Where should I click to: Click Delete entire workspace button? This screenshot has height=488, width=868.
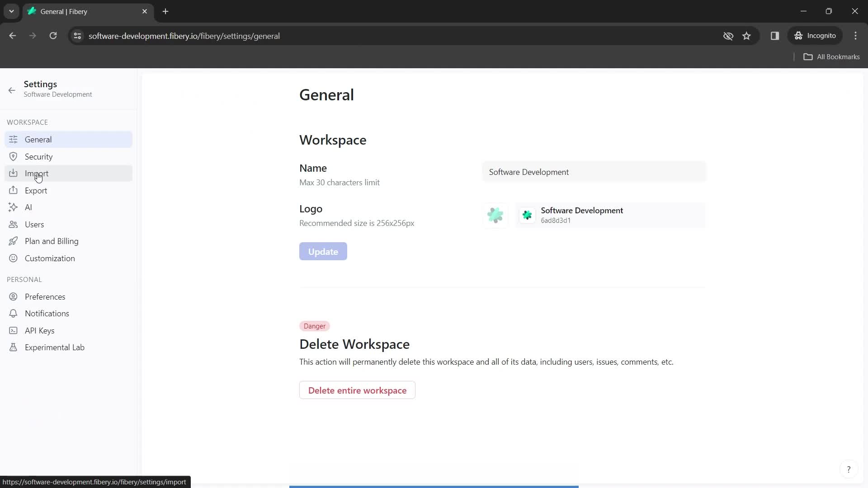[x=357, y=390]
